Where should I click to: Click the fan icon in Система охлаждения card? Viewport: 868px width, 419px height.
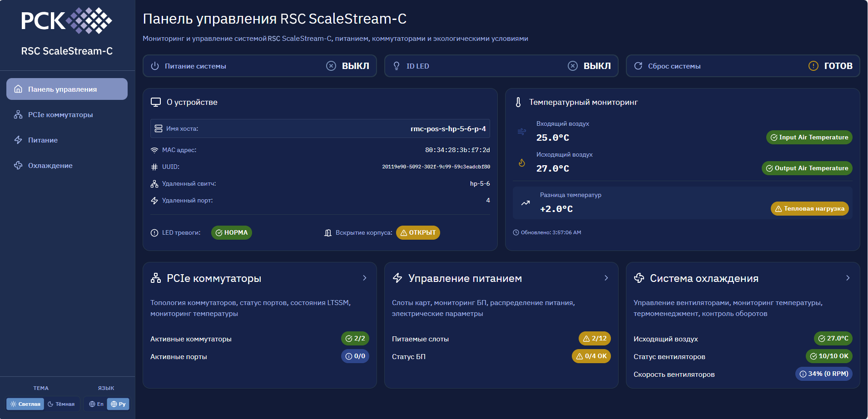point(639,278)
